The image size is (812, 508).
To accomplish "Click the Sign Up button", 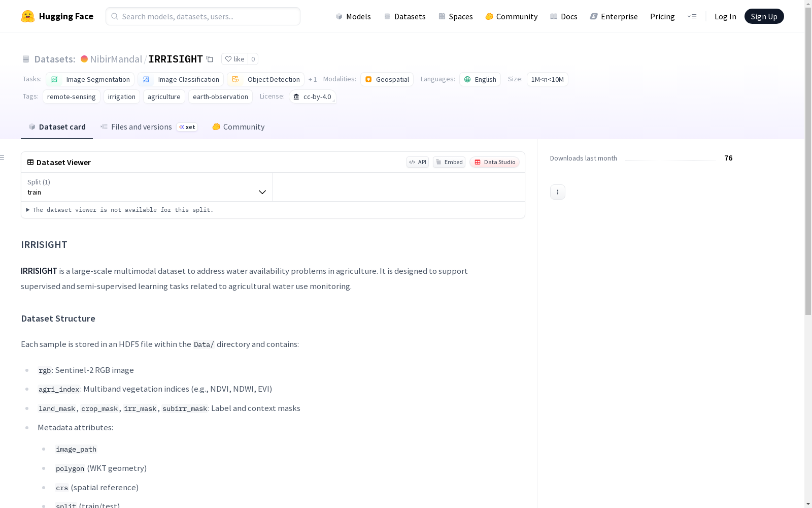I will pos(764,16).
